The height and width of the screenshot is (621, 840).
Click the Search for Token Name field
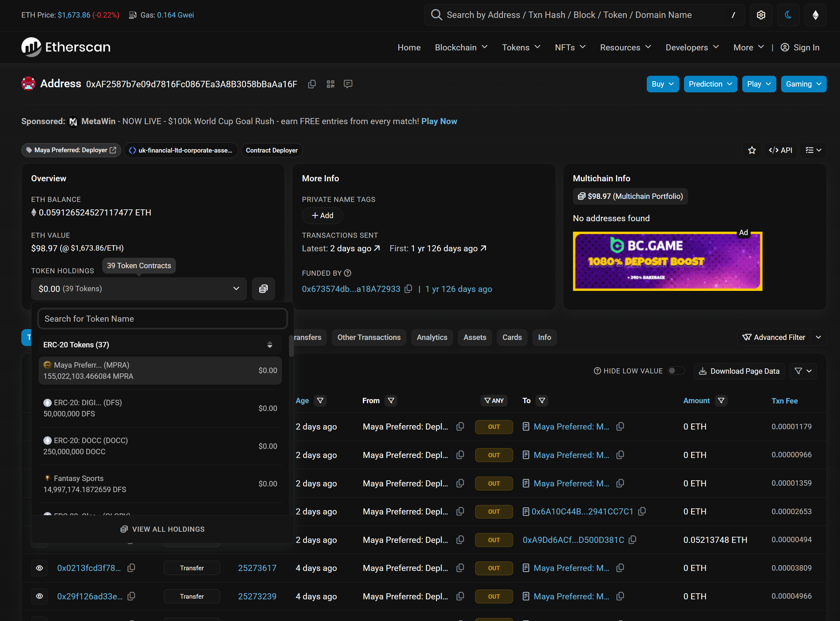click(x=162, y=319)
